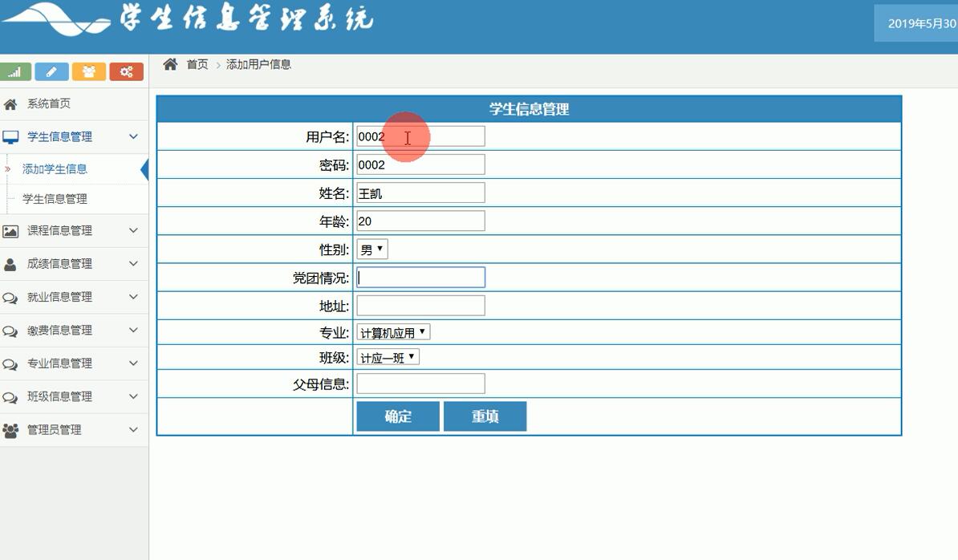Image resolution: width=958 pixels, height=560 pixels.
Task: Click the 父母信息 label
Action: tap(321, 384)
